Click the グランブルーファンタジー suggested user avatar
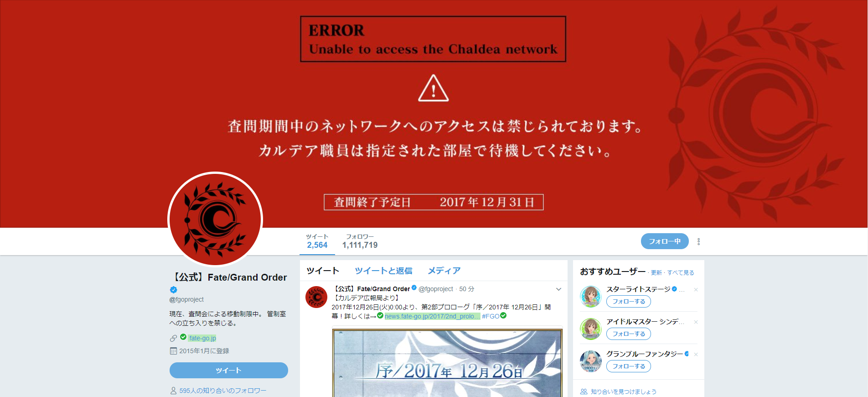The width and height of the screenshot is (868, 397). pyautogui.click(x=591, y=361)
